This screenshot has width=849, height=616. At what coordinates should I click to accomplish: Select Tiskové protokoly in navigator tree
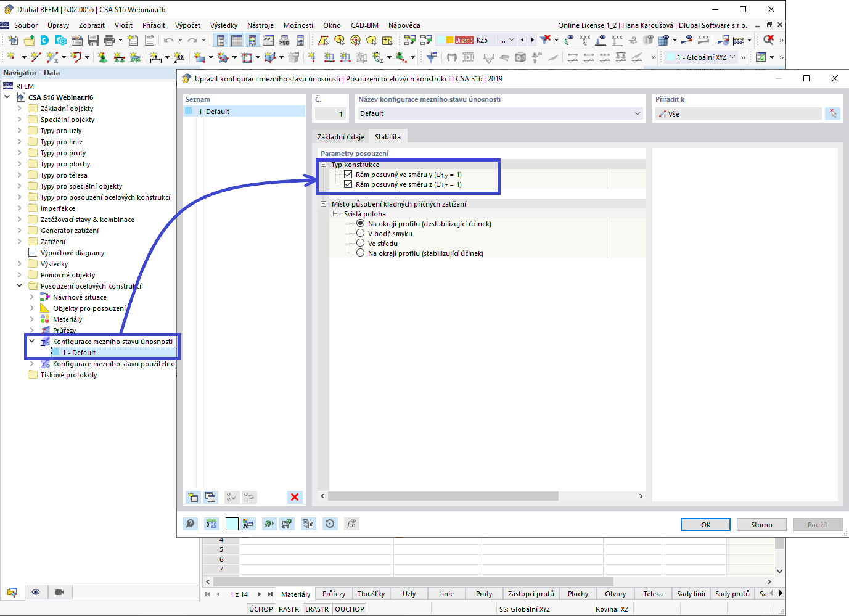click(x=68, y=375)
